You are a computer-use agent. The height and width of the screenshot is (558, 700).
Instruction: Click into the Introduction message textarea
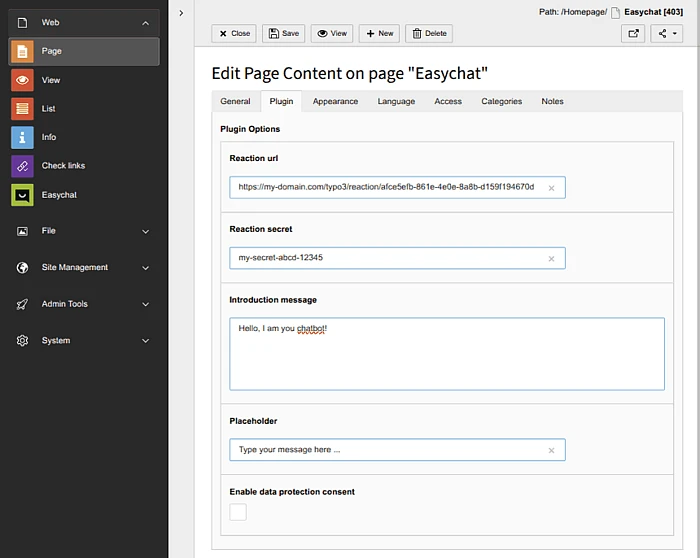pyautogui.click(x=447, y=354)
